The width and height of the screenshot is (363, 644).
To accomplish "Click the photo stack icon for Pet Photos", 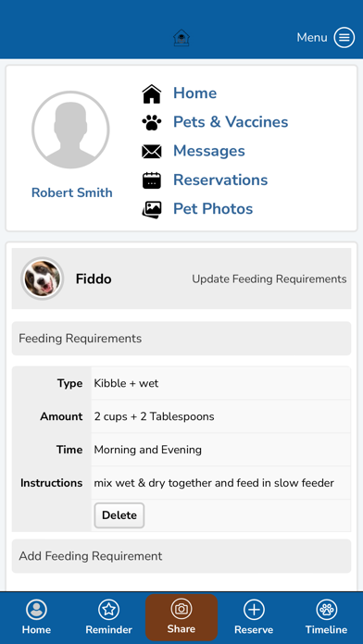I will [x=152, y=209].
